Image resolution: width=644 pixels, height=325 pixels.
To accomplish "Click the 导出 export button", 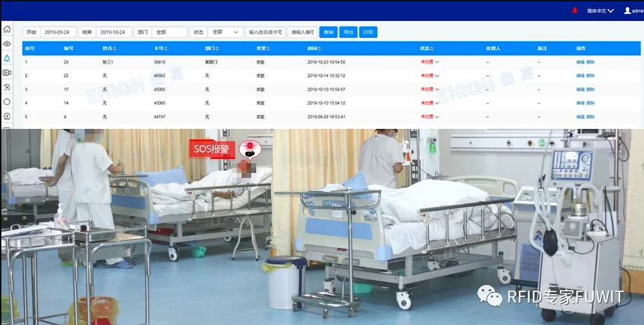I will [349, 32].
